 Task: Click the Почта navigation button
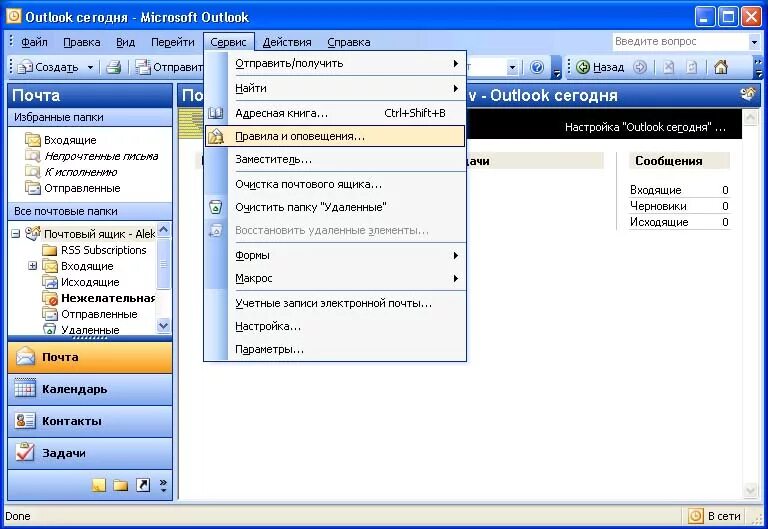point(90,357)
